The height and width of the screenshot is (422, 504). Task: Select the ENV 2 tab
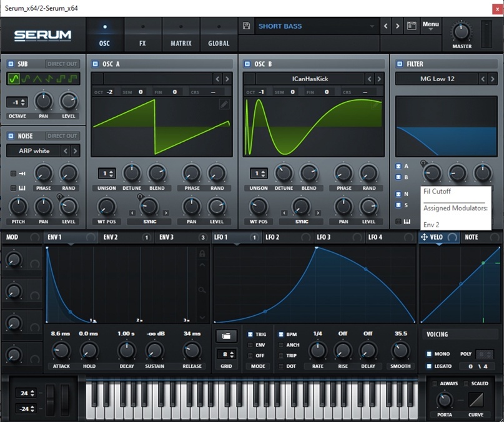(127, 237)
